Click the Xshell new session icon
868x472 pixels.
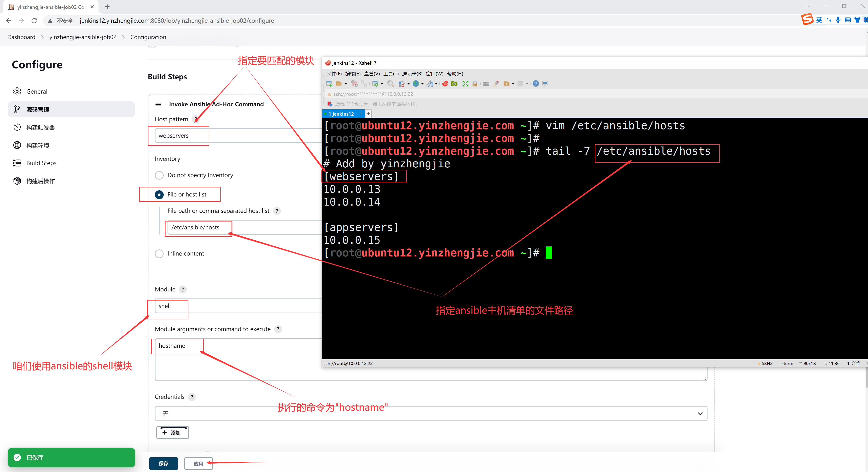coord(329,84)
